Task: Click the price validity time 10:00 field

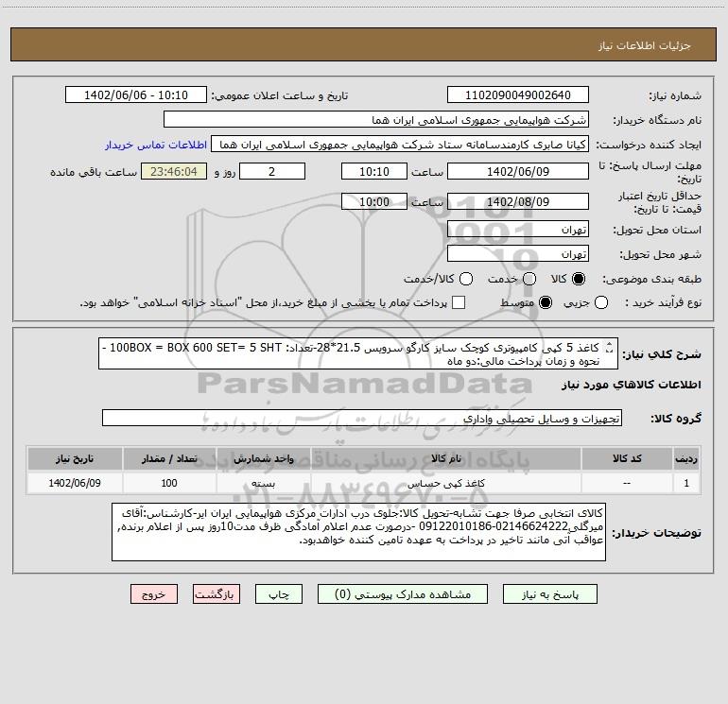Action: tap(374, 201)
